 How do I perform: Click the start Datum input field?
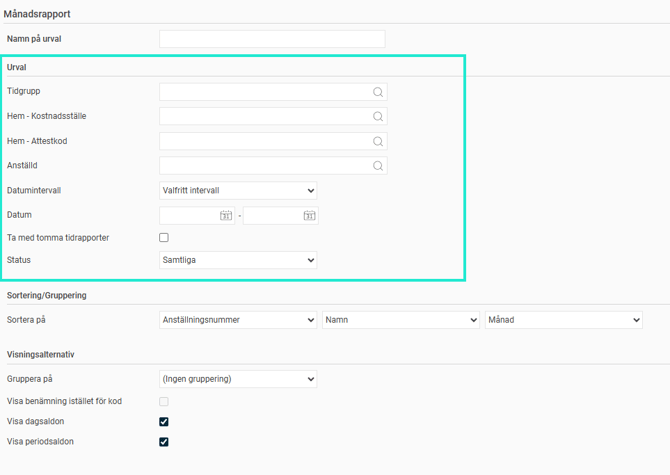(189, 216)
